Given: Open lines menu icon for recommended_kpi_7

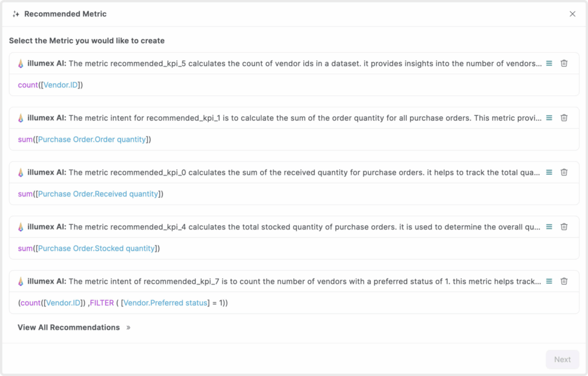Looking at the screenshot, I should [549, 281].
